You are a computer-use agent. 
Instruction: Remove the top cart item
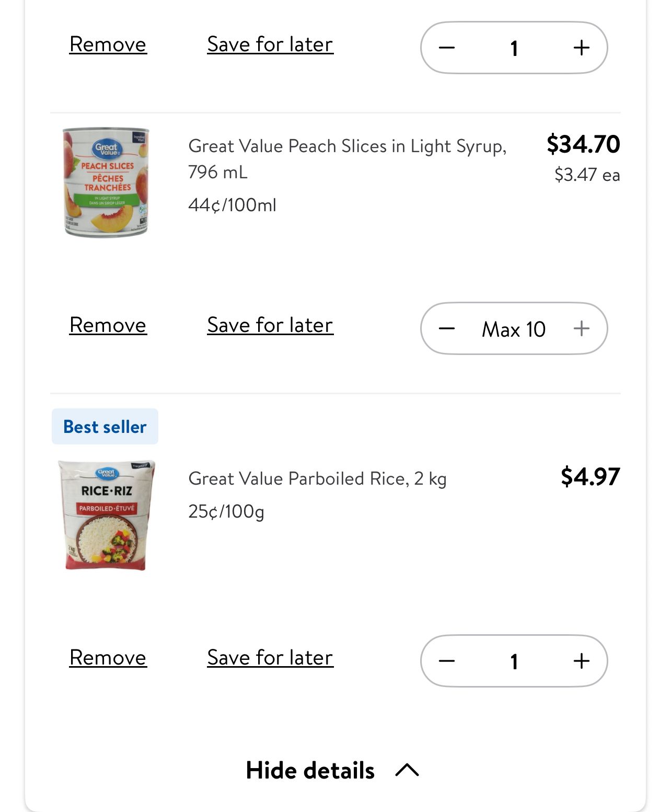coord(108,44)
